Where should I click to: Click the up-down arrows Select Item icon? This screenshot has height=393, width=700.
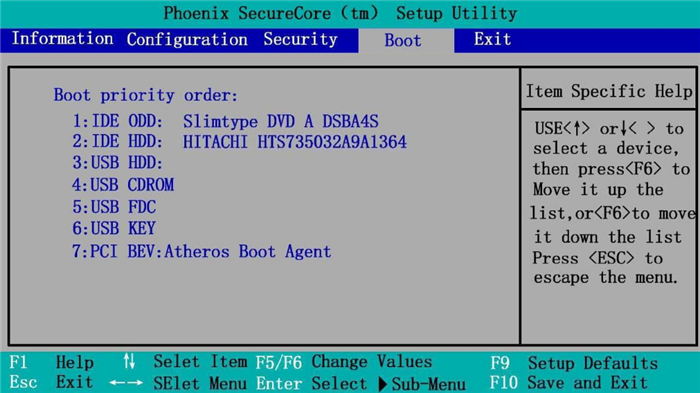129,361
